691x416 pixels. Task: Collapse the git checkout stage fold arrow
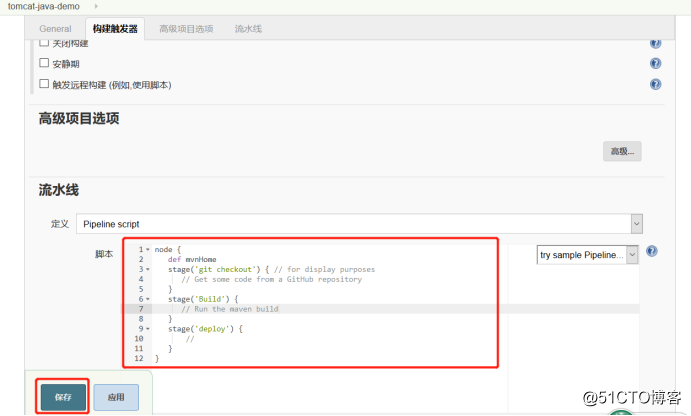click(148, 269)
